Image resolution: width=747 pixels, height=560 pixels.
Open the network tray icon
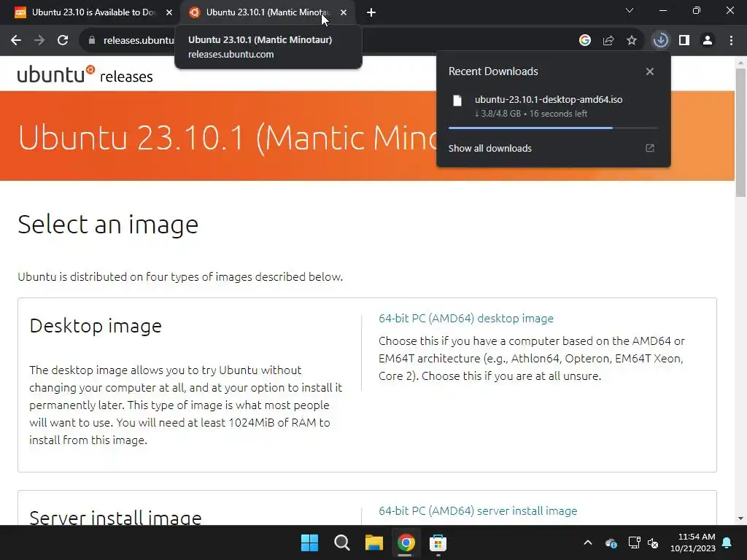point(634,542)
